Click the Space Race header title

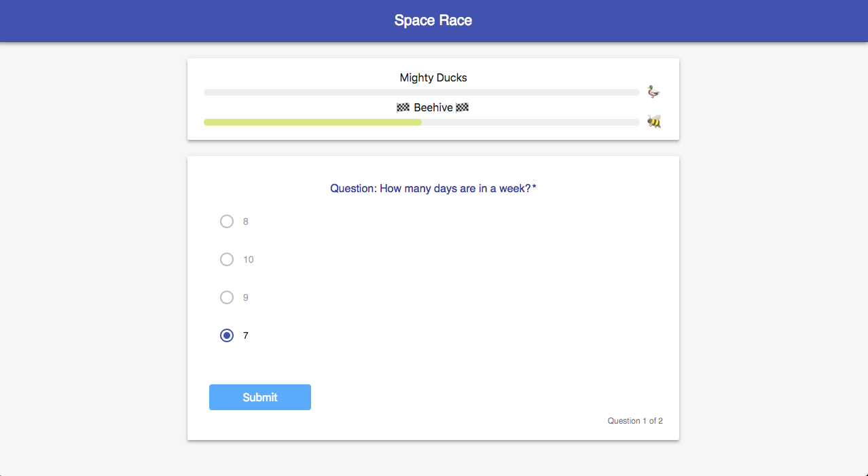433,20
